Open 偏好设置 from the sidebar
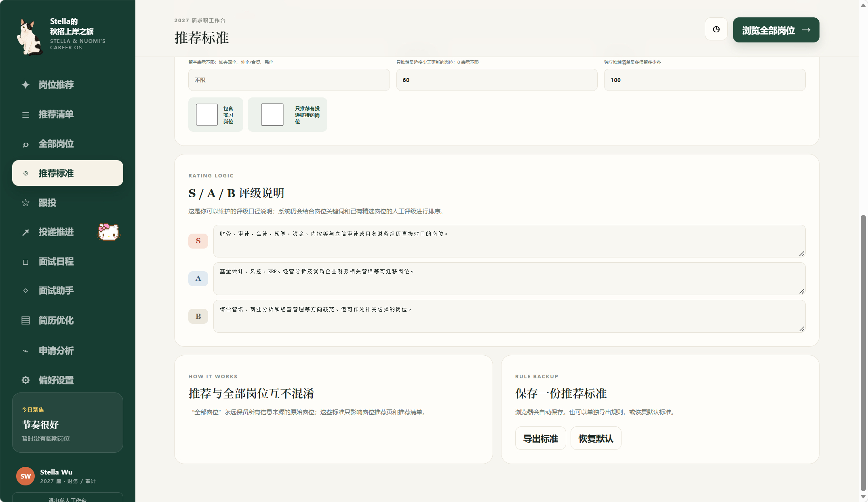Image resolution: width=868 pixels, height=502 pixels. tap(67, 380)
